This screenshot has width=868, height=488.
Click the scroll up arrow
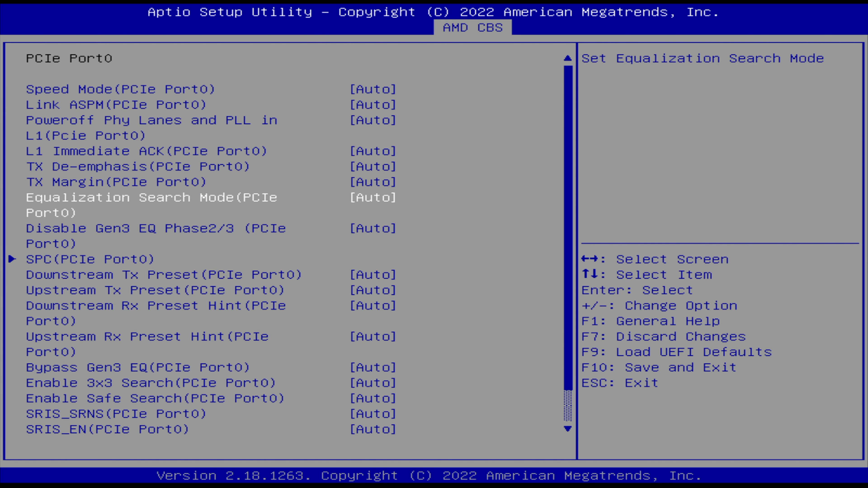(x=568, y=58)
